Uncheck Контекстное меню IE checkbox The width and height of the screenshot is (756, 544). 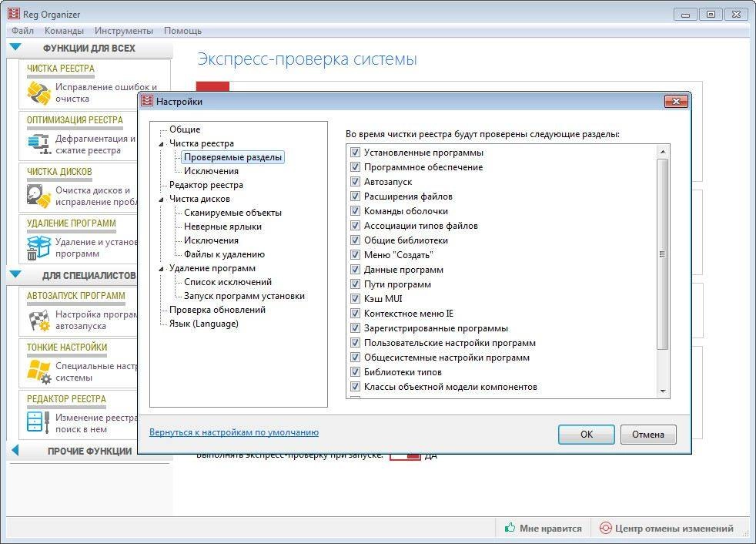(x=356, y=314)
